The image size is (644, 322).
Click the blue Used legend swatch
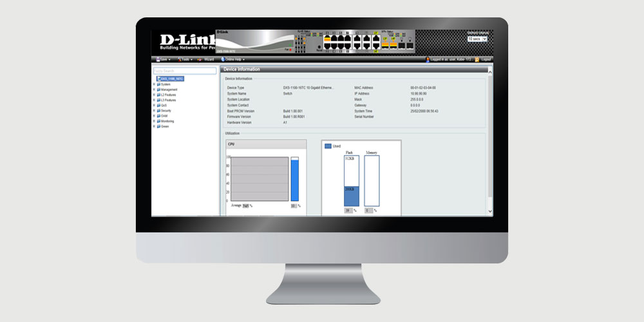coord(328,146)
